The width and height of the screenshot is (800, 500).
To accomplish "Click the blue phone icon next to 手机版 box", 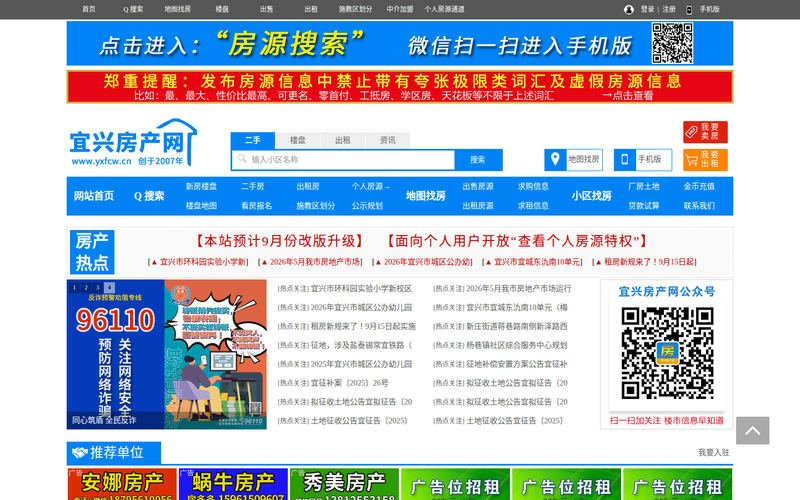I will click(624, 159).
